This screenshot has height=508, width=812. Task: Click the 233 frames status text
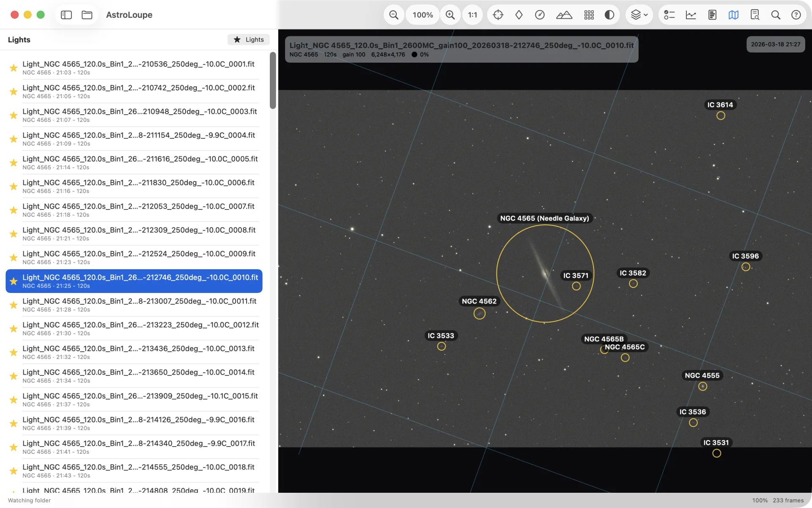[x=788, y=500]
